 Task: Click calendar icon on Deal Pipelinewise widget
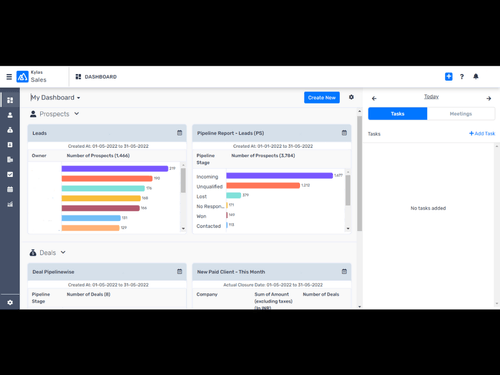pos(179,271)
